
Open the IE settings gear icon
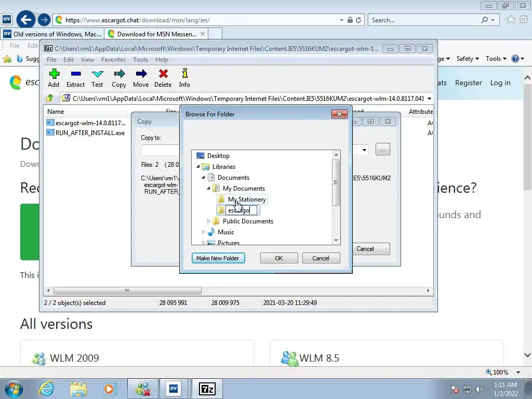pyautogui.click(x=524, y=20)
